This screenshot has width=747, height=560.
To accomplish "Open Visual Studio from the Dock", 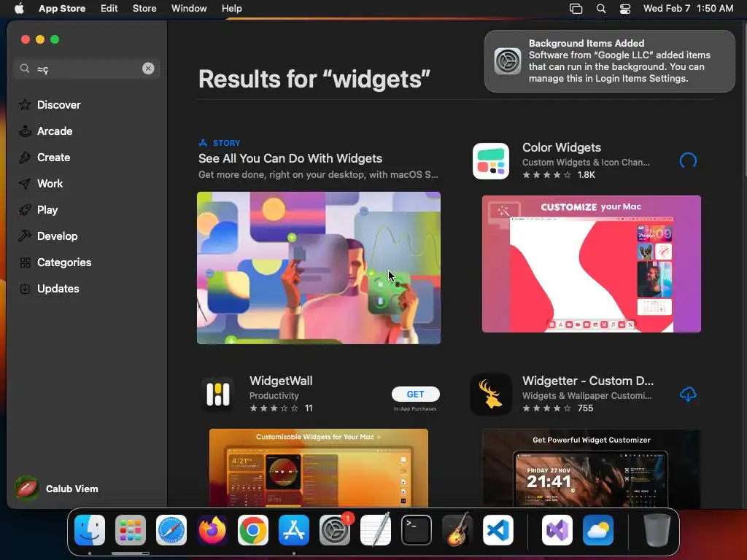I will pos(557,530).
